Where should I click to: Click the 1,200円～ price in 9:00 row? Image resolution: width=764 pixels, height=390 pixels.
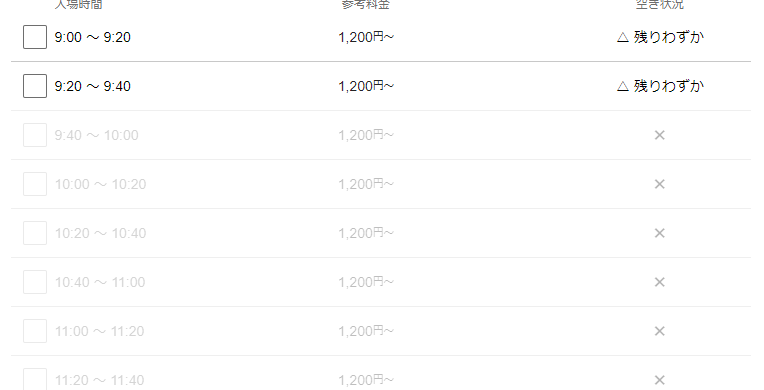[366, 37]
